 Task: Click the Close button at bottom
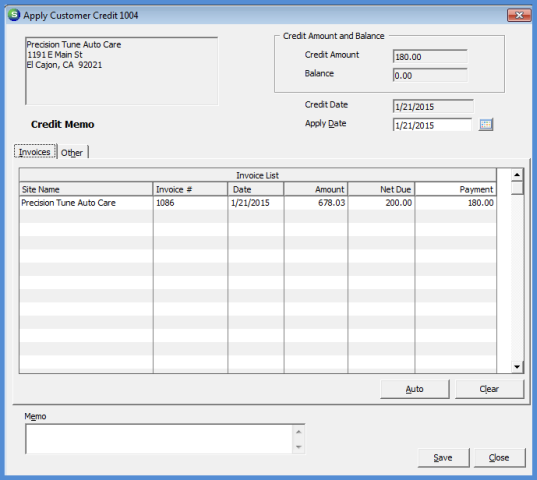499,458
